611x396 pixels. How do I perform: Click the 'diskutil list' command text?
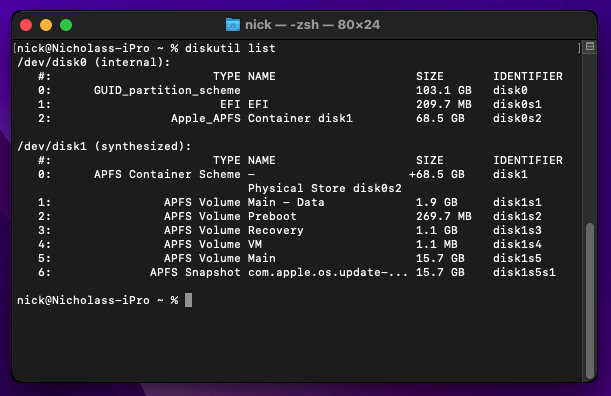pyautogui.click(x=230, y=48)
